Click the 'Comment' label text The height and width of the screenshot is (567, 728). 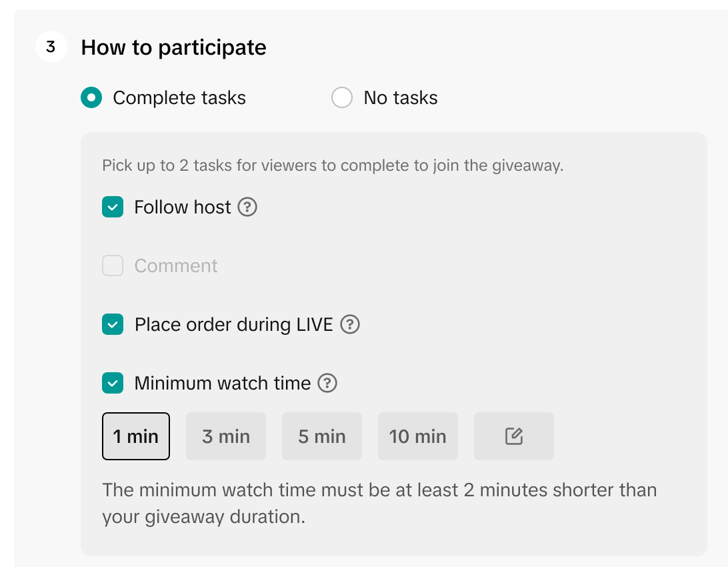pos(176,266)
